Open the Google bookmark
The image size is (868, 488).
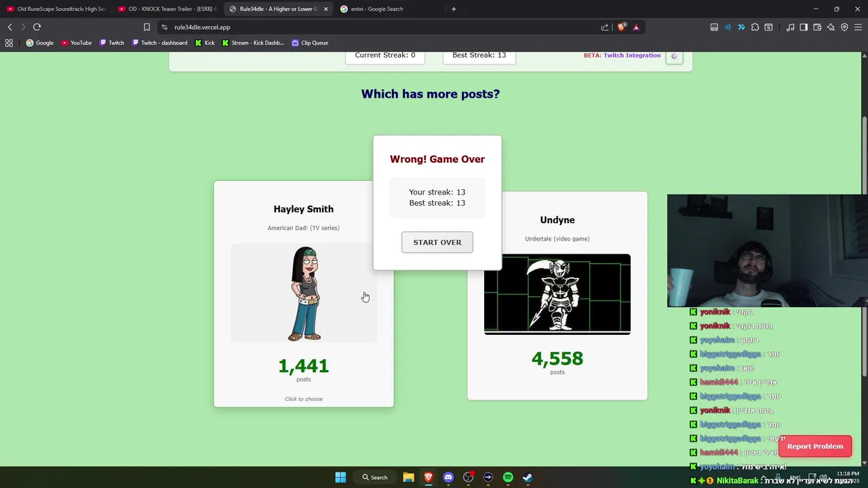click(40, 43)
